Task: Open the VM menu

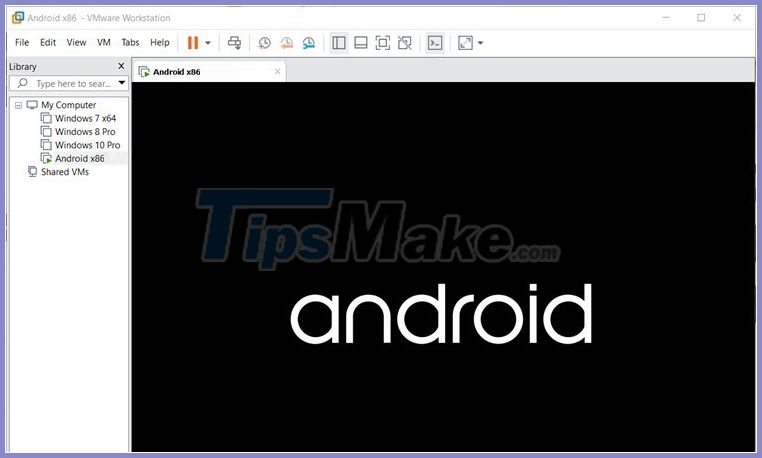Action: [104, 42]
